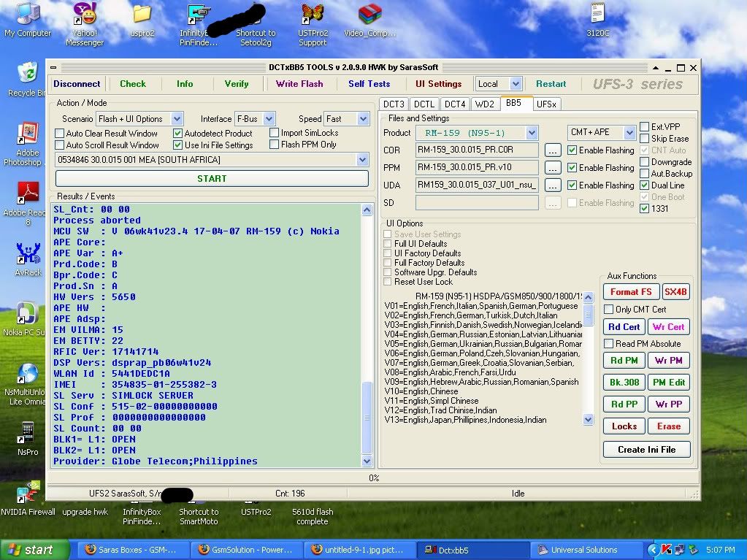The image size is (747, 560).
Task: Uncheck the Dual Line option
Action: (645, 185)
